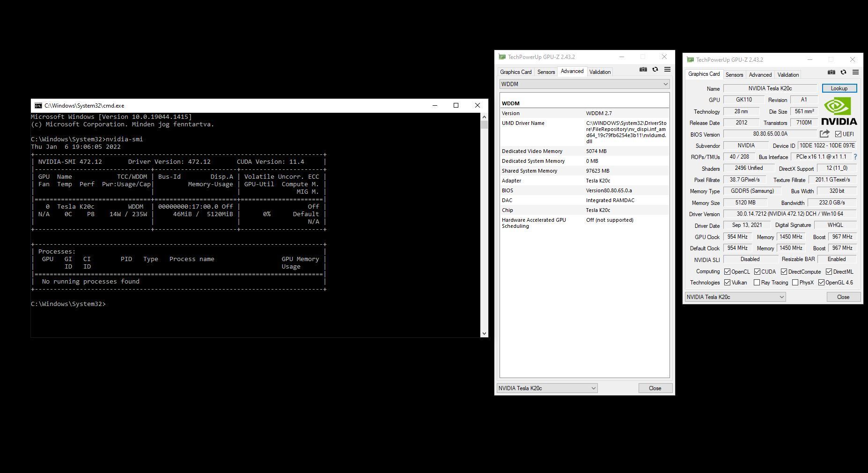This screenshot has width=868, height=473.
Task: Click refresh icon in Advanced GPU-Z window
Action: point(655,69)
